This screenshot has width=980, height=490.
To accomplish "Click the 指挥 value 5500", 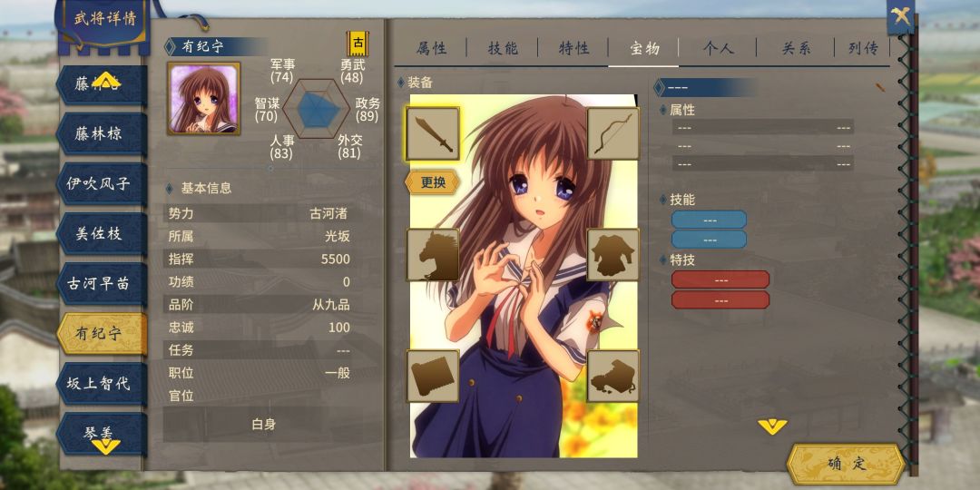I will (x=336, y=260).
